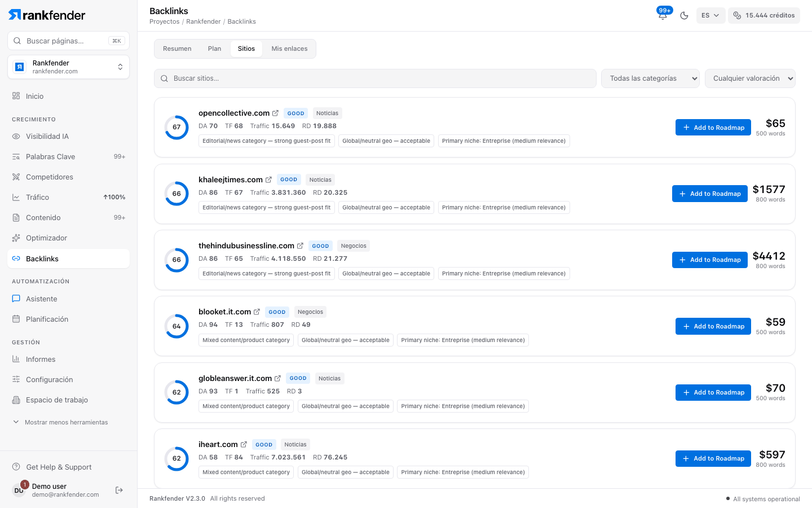Click the Planificación calendar icon

point(16,319)
